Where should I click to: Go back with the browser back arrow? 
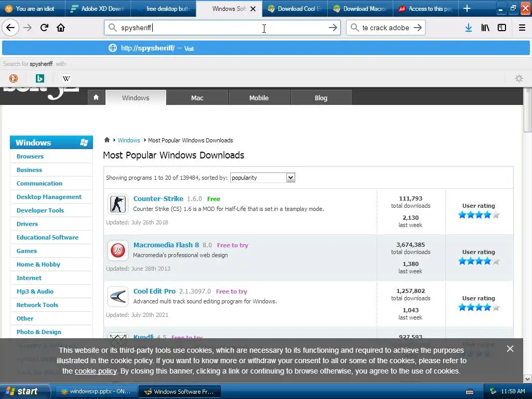[10, 28]
